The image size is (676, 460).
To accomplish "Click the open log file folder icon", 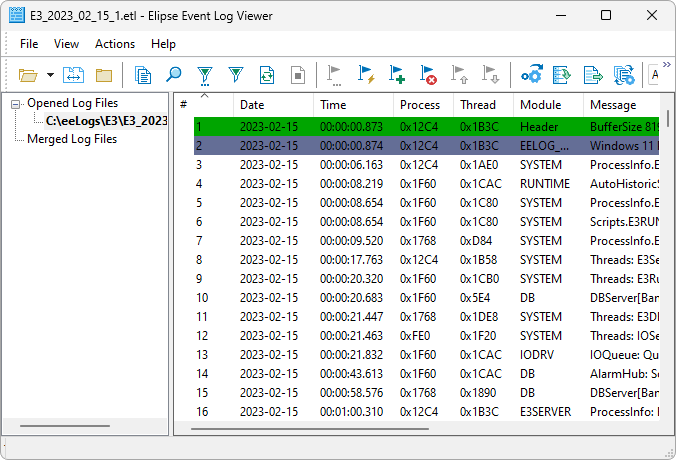I will coord(28,75).
